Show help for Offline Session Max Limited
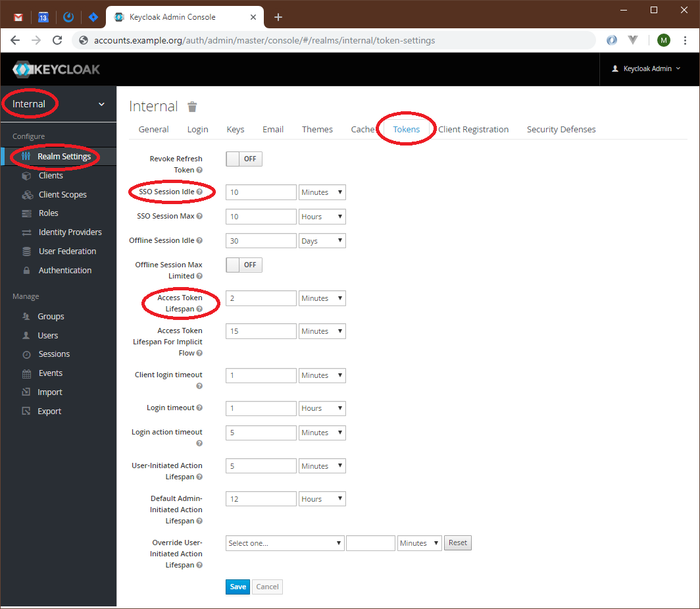Image resolution: width=700 pixels, height=609 pixels. click(199, 276)
